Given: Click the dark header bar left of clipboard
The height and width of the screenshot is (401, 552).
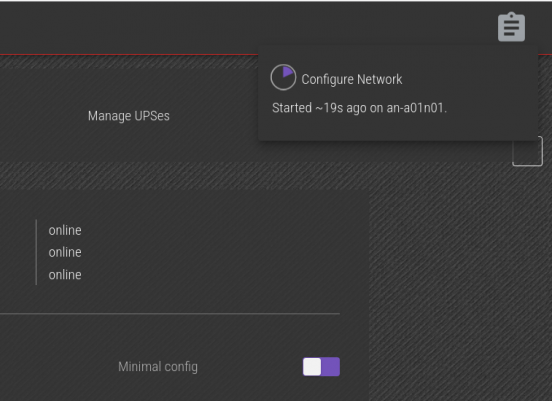Looking at the screenshot, I should pyautogui.click(x=246, y=27).
